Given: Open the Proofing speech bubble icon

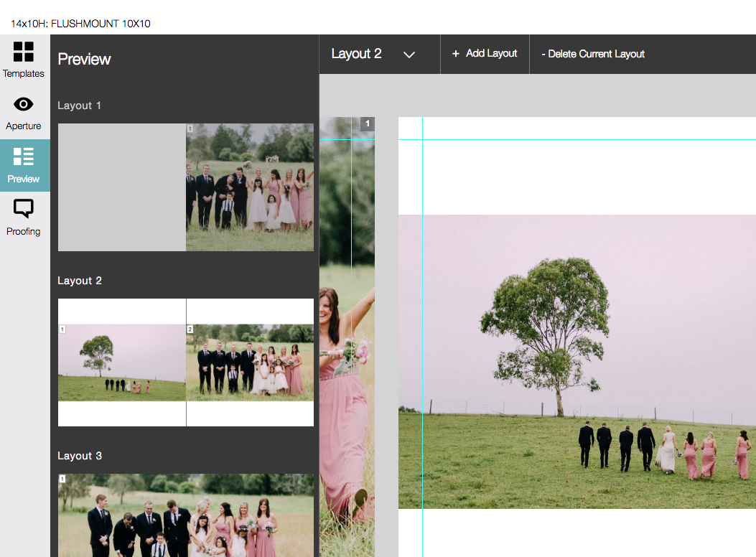Looking at the screenshot, I should 24,209.
